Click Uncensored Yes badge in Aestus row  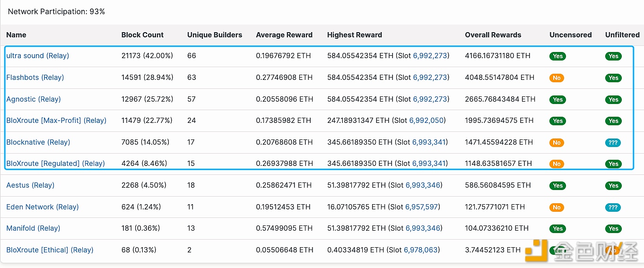click(558, 186)
